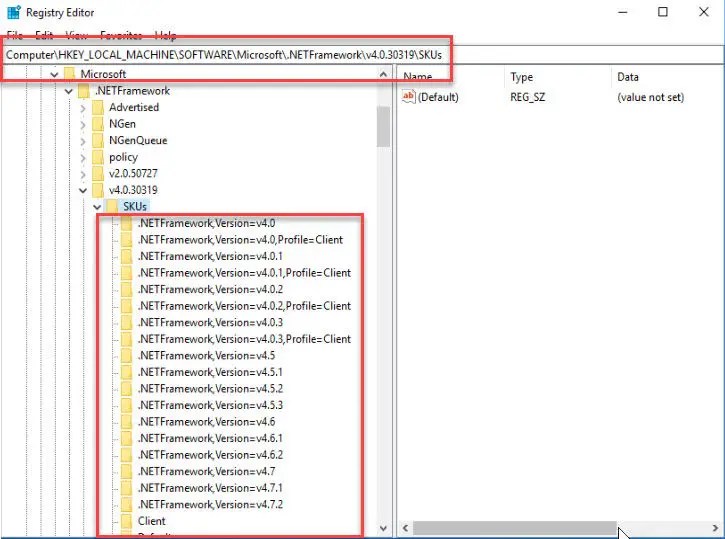The width and height of the screenshot is (725, 539).
Task: Select .NETFramework,Version=v4.5.1 key
Action: tap(210, 372)
